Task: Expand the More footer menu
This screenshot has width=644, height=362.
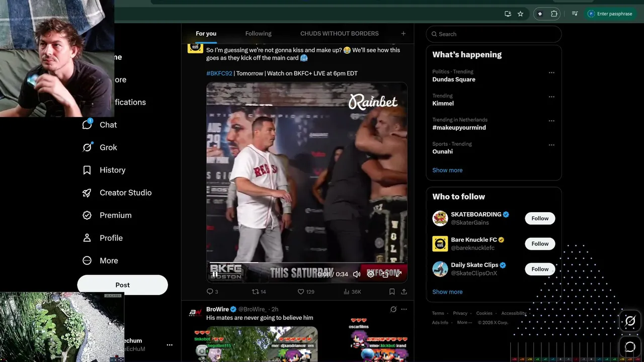Action: pyautogui.click(x=464, y=323)
